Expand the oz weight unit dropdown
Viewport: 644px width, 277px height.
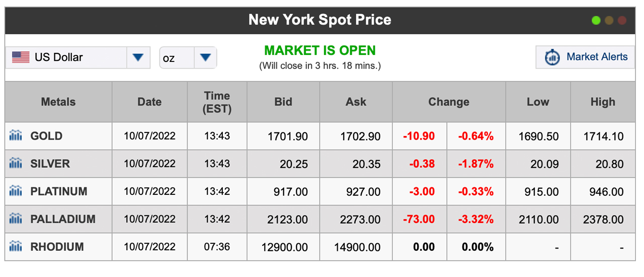coord(205,57)
